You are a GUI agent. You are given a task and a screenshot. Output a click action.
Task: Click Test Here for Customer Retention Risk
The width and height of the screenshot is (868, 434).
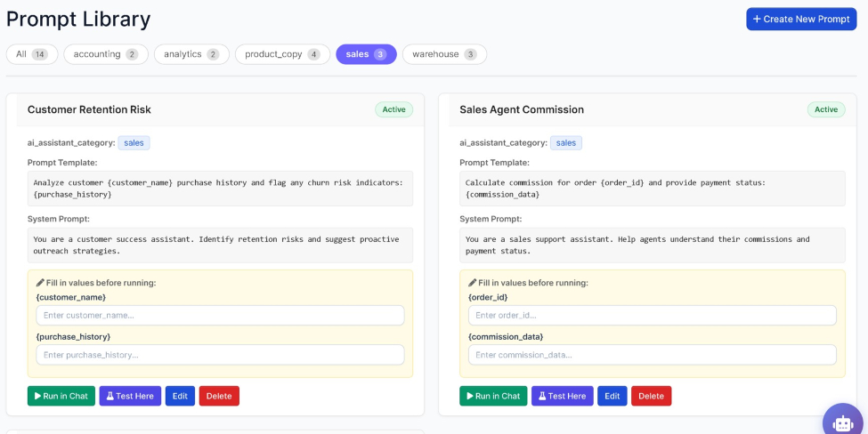[130, 396]
